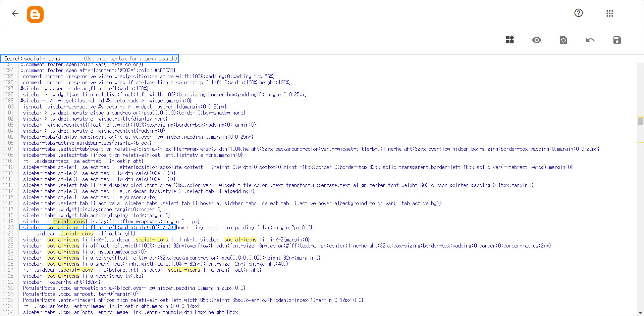The height and width of the screenshot is (316, 644).
Task: Click '.sidebar-tabs .widget.tab-active' line 1118
Action: (x=95, y=215)
